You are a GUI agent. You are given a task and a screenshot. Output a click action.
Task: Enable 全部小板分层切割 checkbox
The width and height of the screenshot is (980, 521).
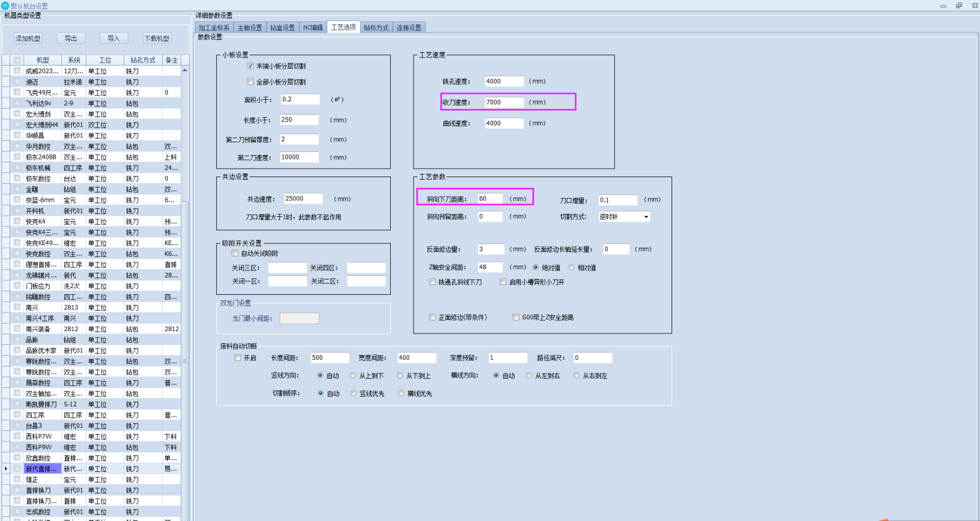[x=251, y=82]
